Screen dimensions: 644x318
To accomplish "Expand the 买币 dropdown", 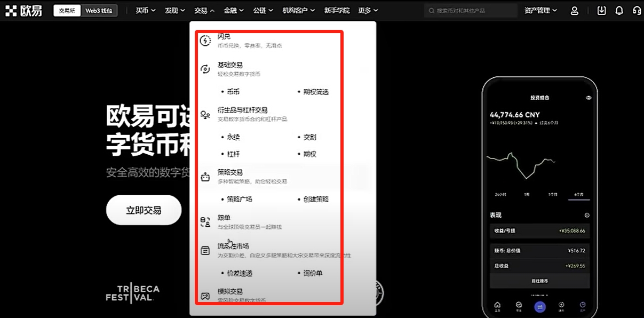I will 146,10.
